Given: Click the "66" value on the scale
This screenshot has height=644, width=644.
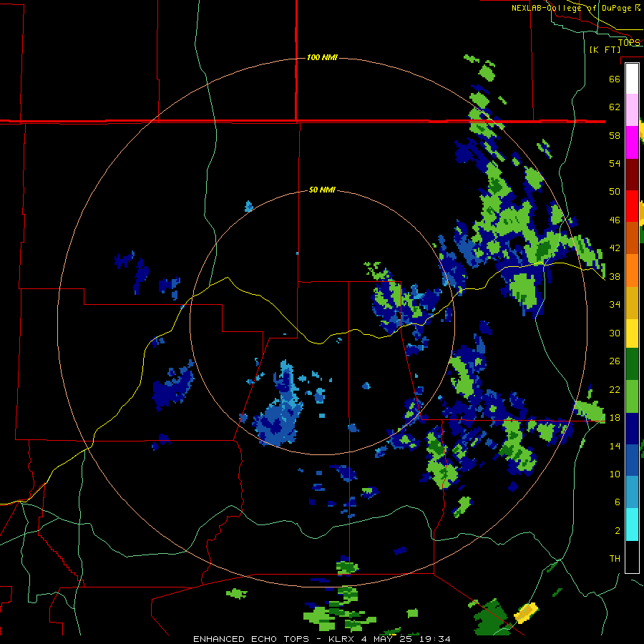Looking at the screenshot, I should [x=615, y=79].
